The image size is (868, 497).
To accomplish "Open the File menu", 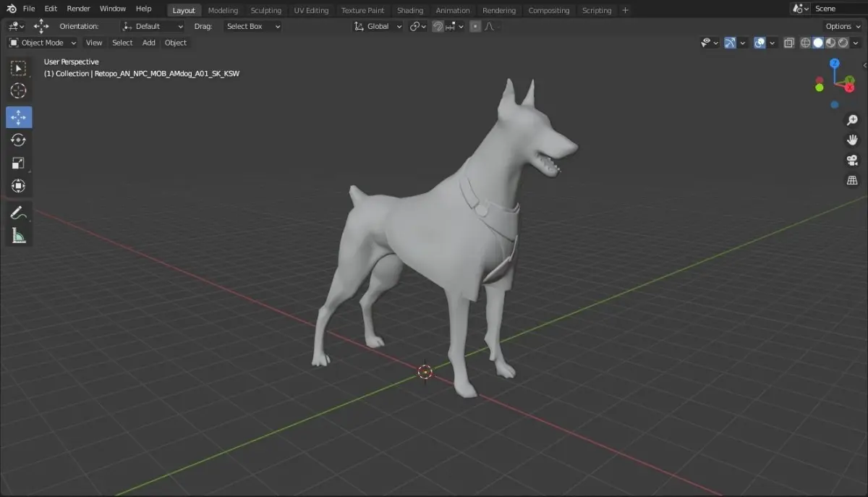I will [29, 9].
